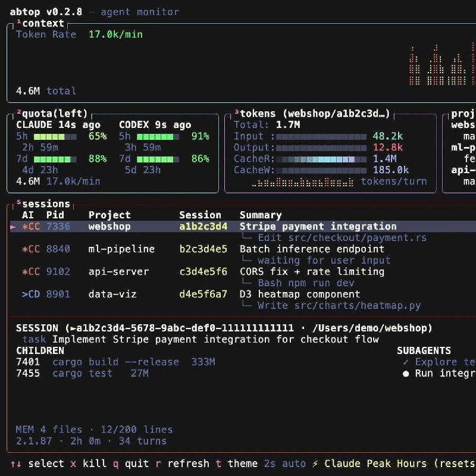The width and height of the screenshot is (476, 476).
Task: Click the Total 1.7M tokens line
Action: pyautogui.click(x=267, y=125)
